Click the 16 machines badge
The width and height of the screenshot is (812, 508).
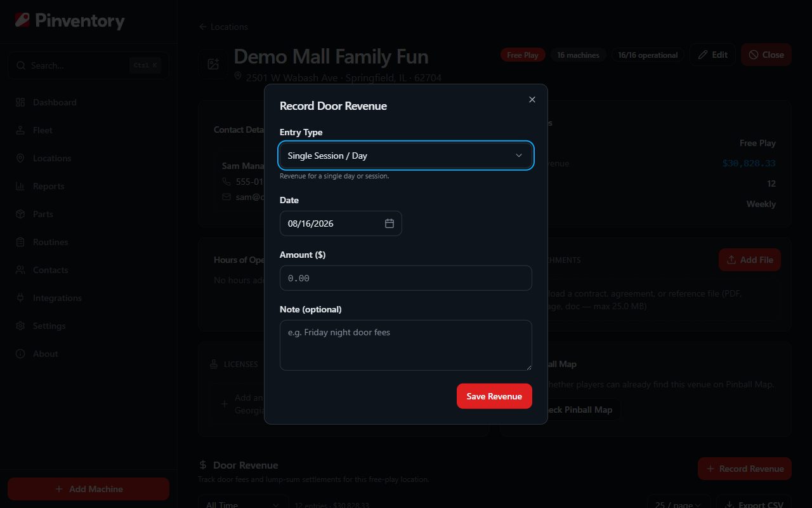[x=578, y=55]
